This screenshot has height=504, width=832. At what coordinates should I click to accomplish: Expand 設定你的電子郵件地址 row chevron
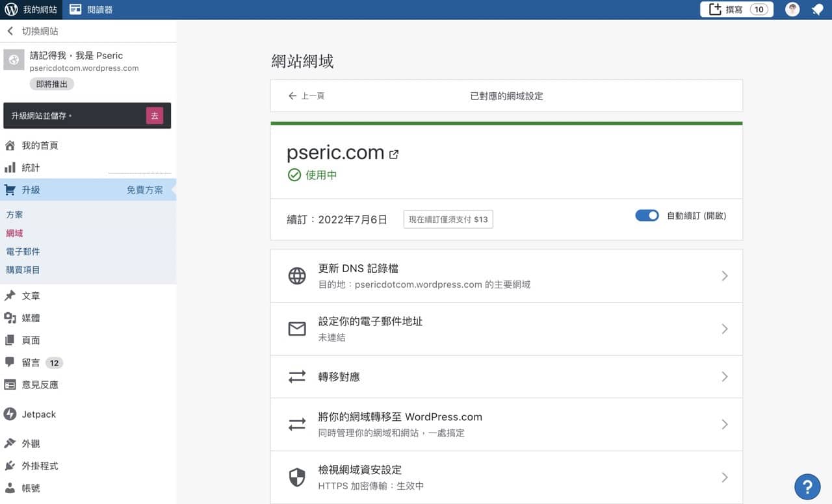[725, 329]
